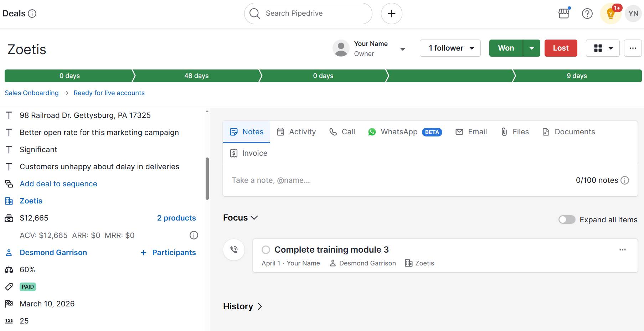This screenshot has height=331, width=644.
Task: Switch to the Notes tab
Action: pyautogui.click(x=246, y=132)
